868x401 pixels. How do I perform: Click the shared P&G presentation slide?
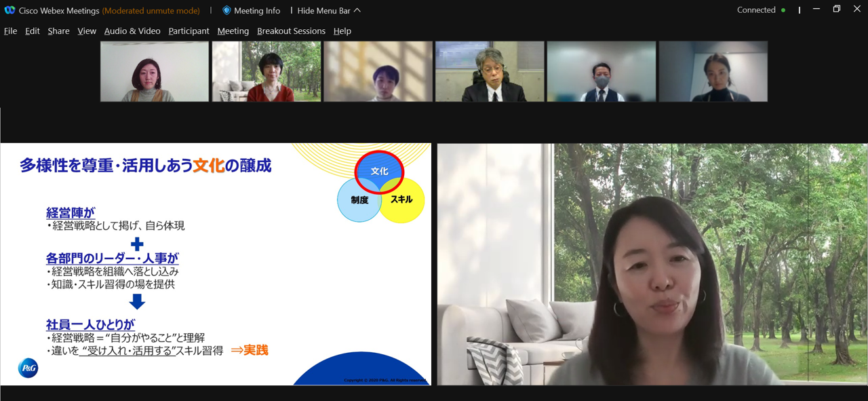[216, 264]
